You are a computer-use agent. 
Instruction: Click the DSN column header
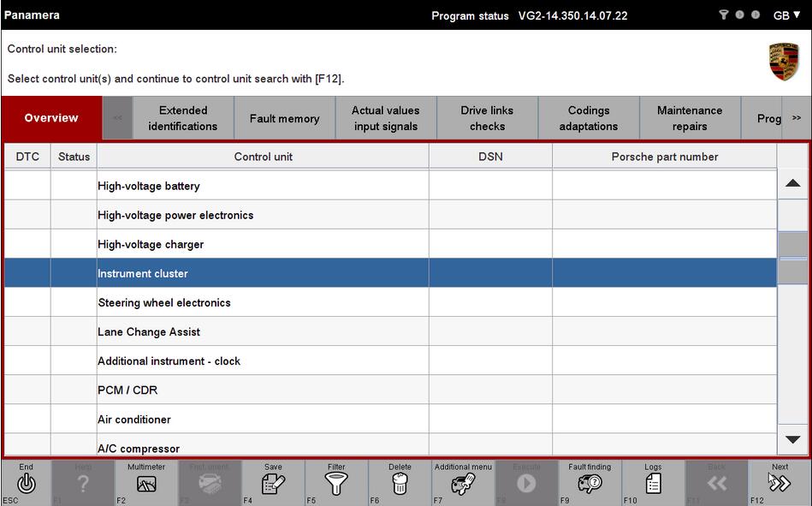point(490,157)
